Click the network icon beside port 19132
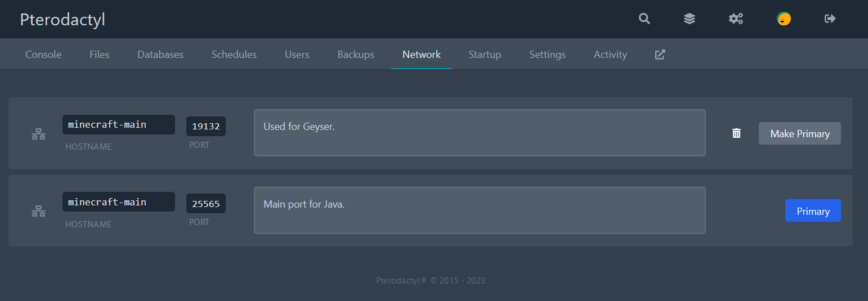Viewport: 868px width, 301px height. coord(38,134)
